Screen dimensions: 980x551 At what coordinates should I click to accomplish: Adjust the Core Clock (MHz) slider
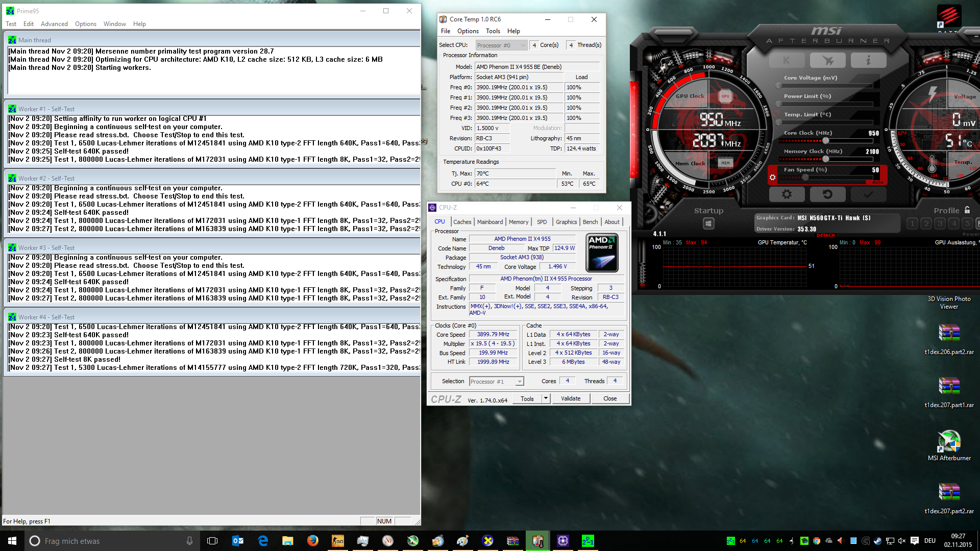825,141
